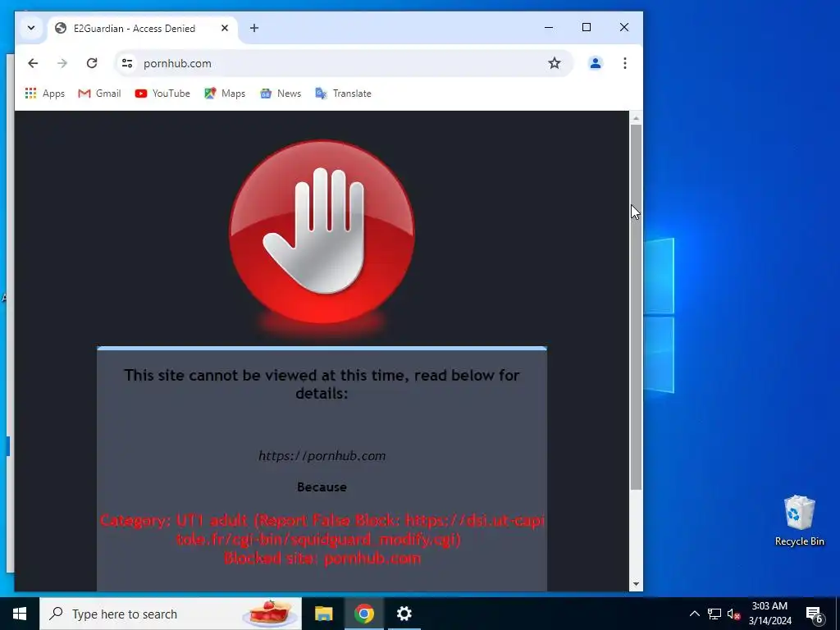Open the Chrome profile avatar
Screen dimensions: 840x630
[596, 63]
